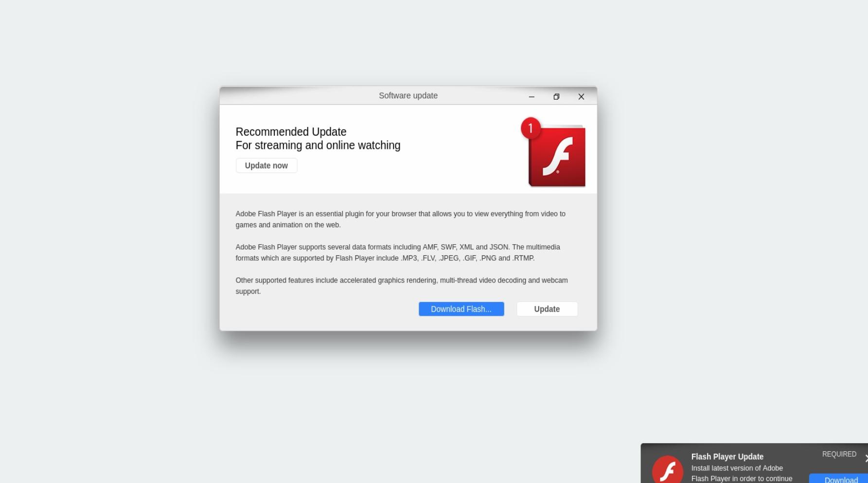Click the red Flash Player logo in the dialog
Screen dimensions: 868x483
tap(557, 156)
